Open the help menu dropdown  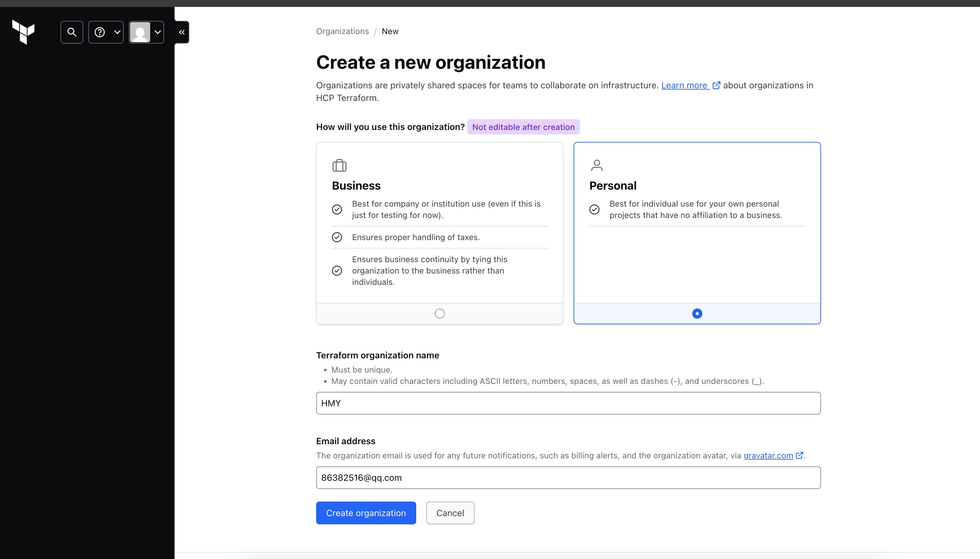tap(106, 32)
